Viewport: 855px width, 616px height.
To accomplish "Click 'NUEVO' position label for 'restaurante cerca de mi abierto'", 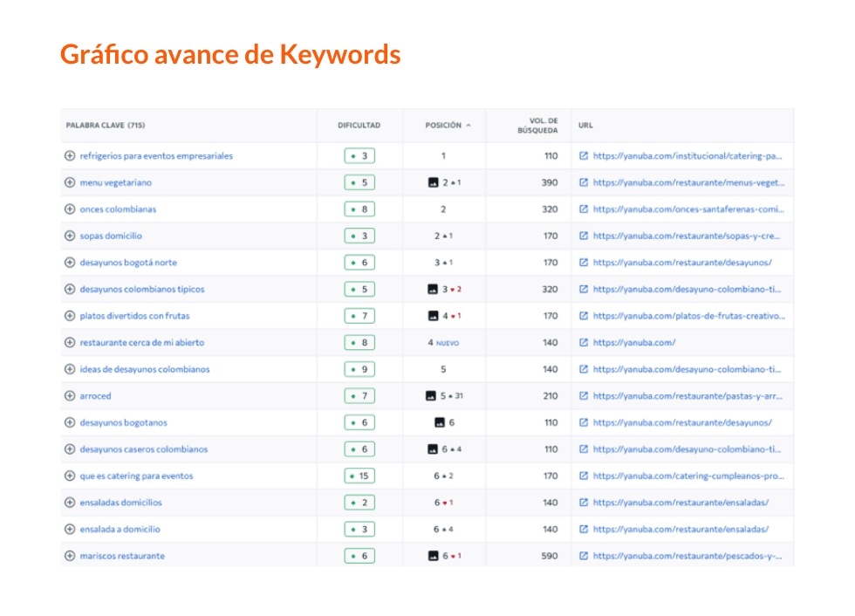I will 448,344.
